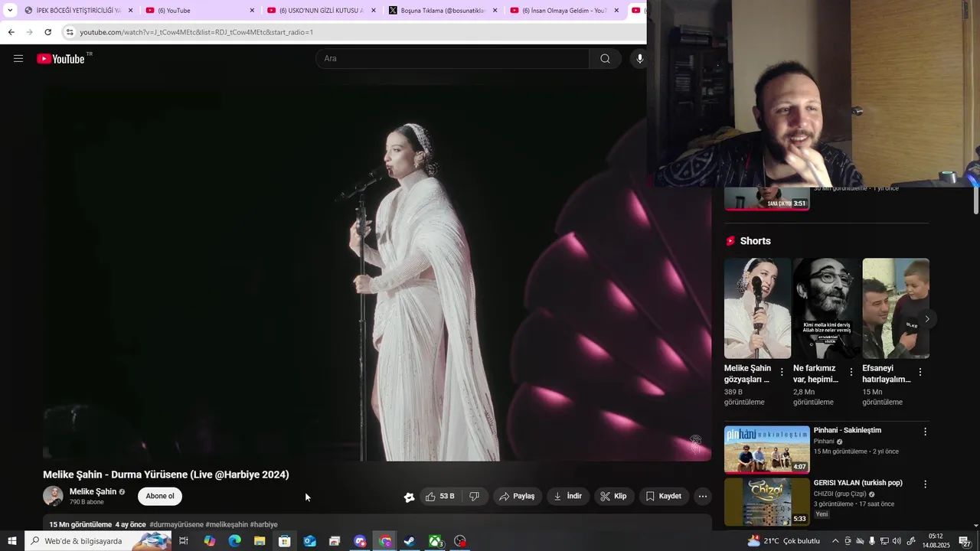
Task: Click the remix icon beside like button
Action: pos(409,497)
